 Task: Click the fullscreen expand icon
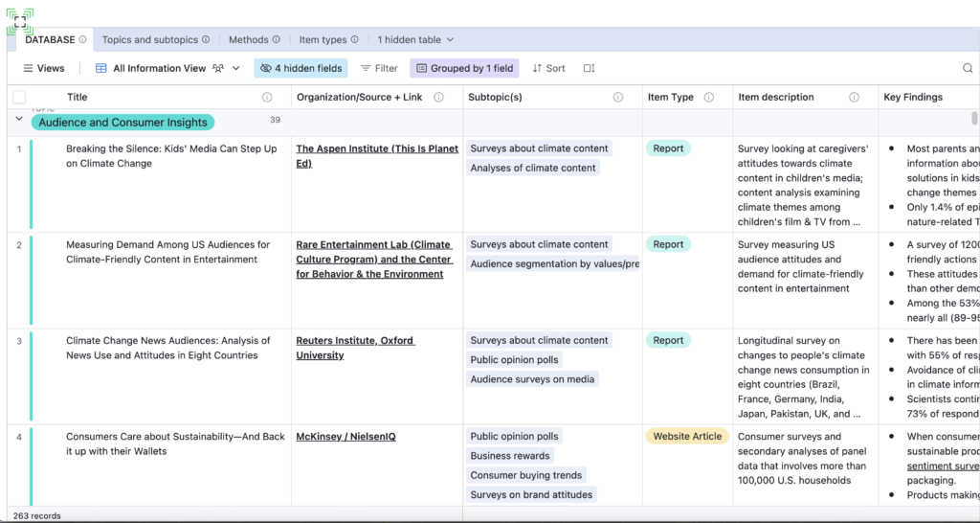[x=21, y=21]
